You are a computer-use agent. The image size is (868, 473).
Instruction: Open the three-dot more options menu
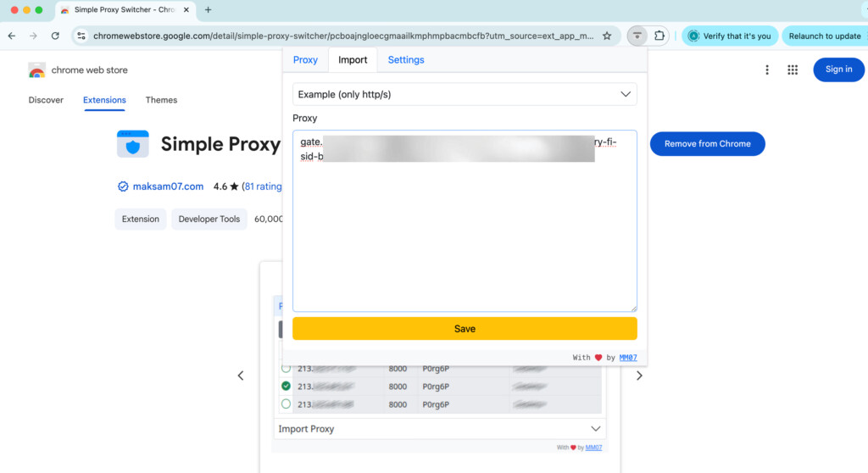point(766,70)
